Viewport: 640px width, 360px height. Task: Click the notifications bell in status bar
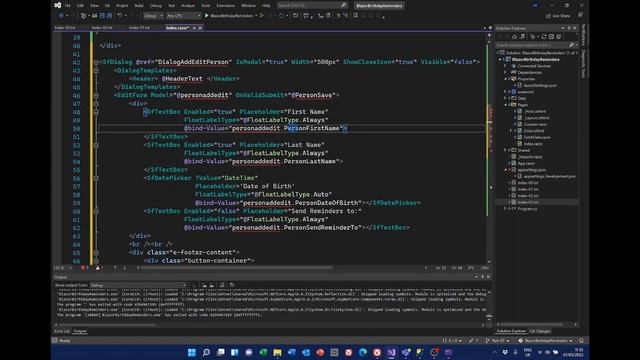581,340
